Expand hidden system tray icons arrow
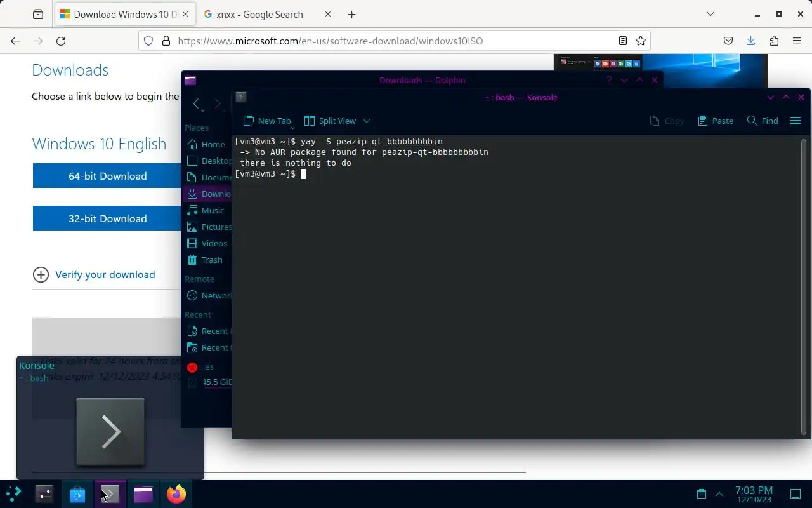812x508 pixels. [x=719, y=493]
